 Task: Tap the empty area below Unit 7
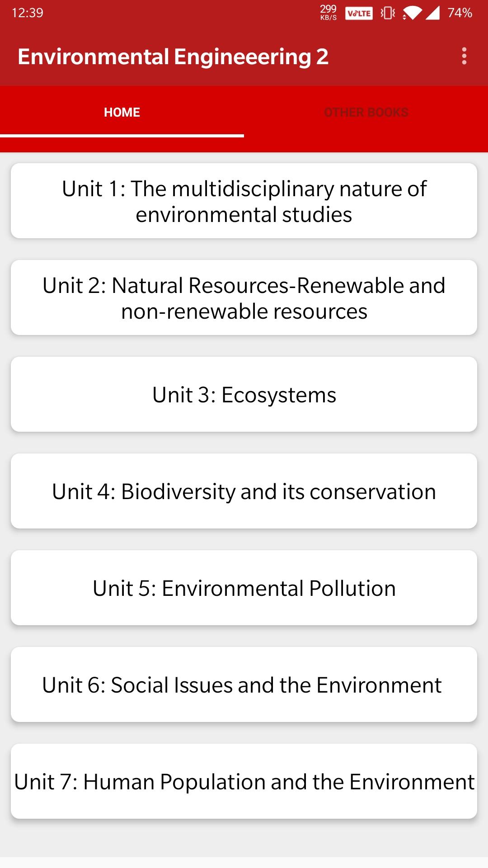pyautogui.click(x=244, y=839)
